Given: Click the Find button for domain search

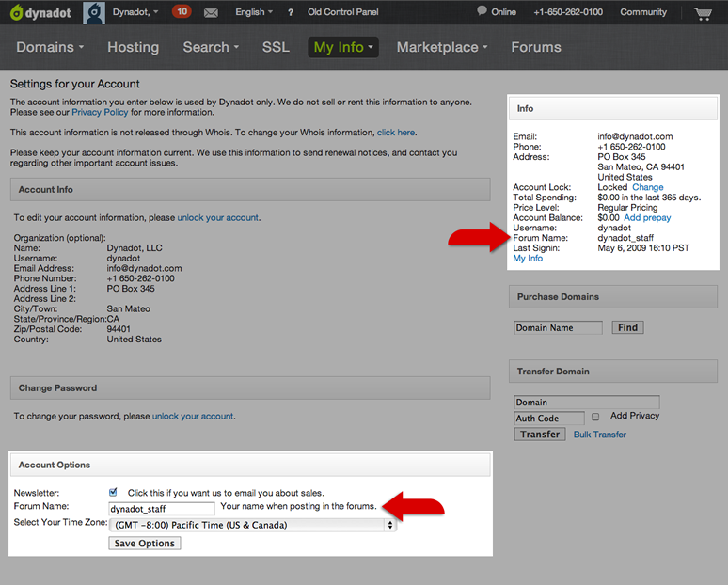Looking at the screenshot, I should pyautogui.click(x=627, y=327).
